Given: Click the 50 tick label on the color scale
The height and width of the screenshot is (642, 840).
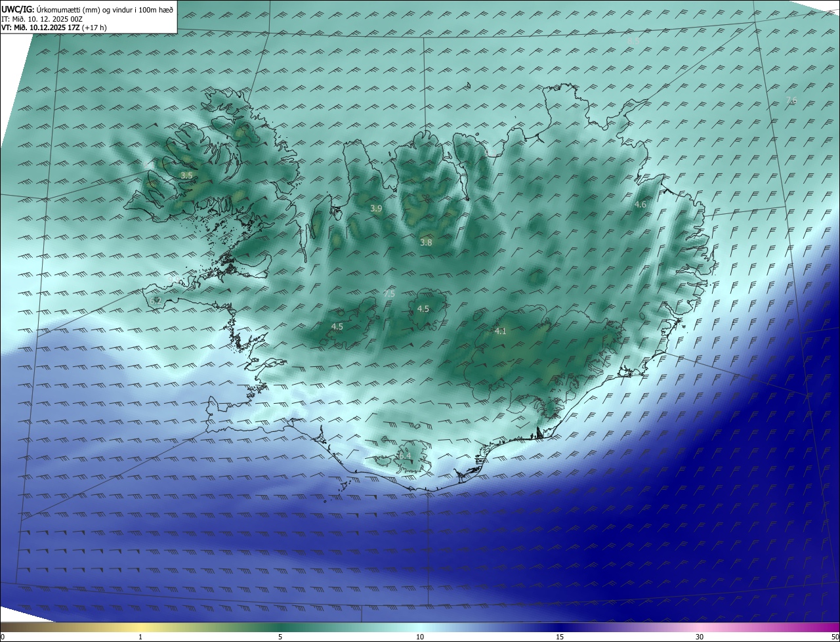Looking at the screenshot, I should pos(835,637).
